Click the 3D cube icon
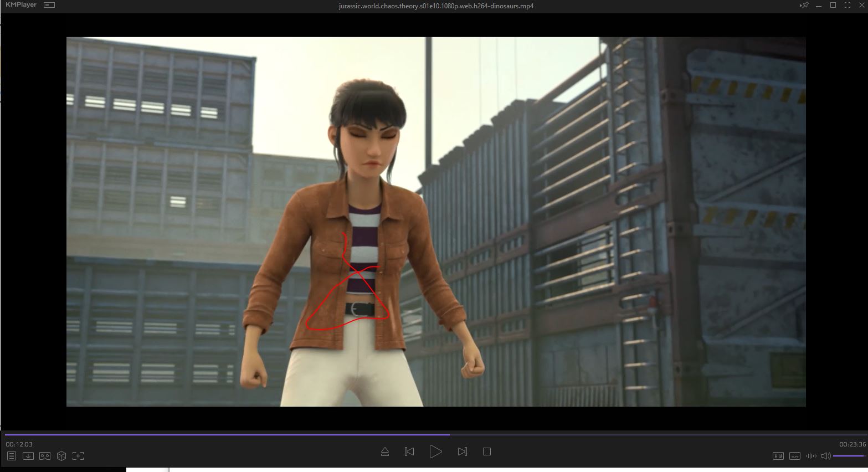 click(61, 456)
